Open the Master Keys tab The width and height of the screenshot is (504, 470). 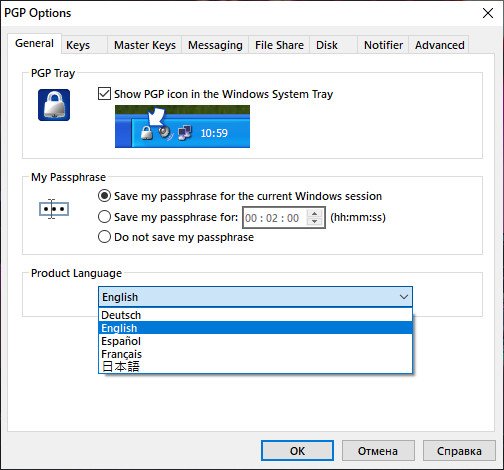coord(145,45)
